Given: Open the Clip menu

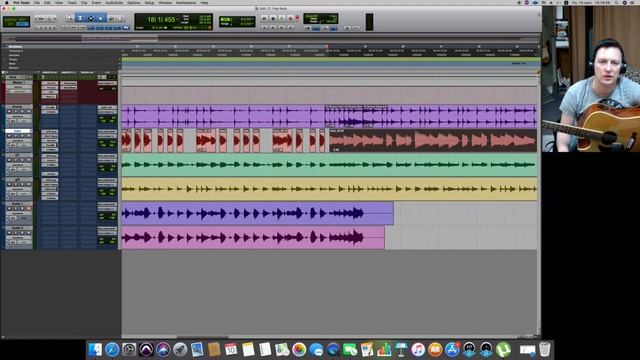Looking at the screenshot, I should tap(84, 2).
